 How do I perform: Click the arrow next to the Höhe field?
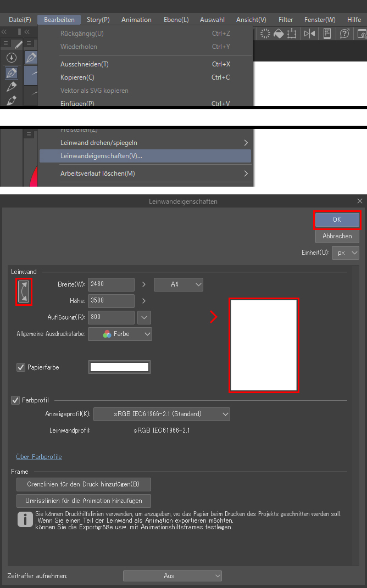coord(144,301)
